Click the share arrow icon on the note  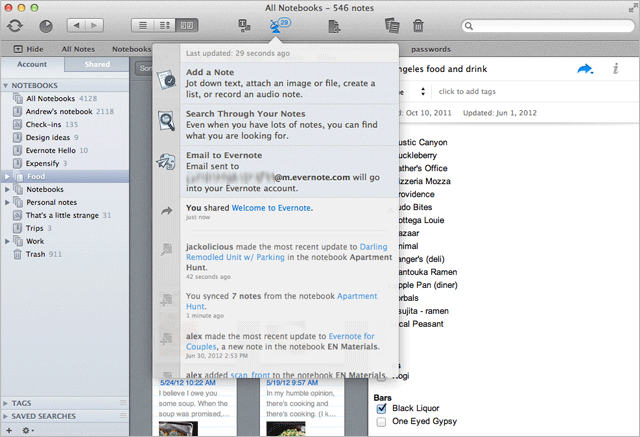click(x=586, y=68)
